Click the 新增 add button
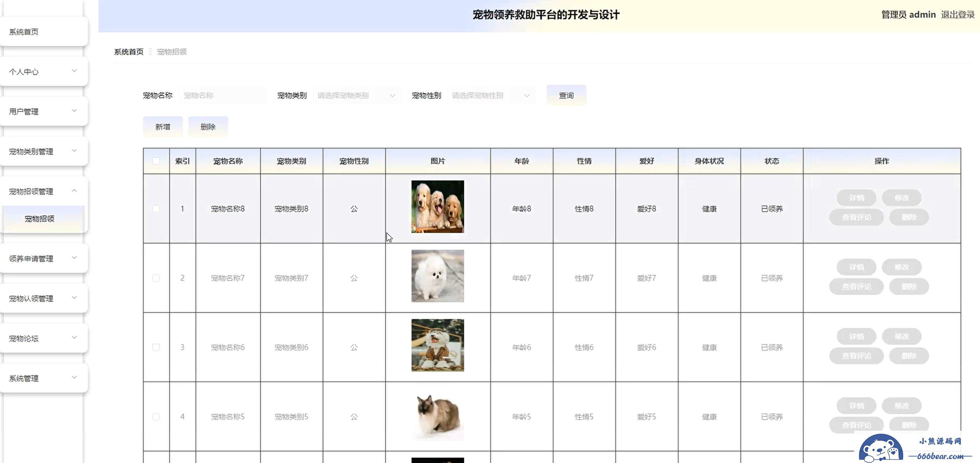The height and width of the screenshot is (463, 980). [x=163, y=127]
